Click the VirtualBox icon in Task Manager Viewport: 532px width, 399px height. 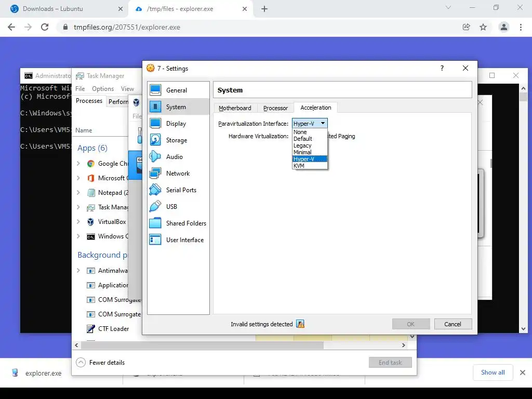click(x=90, y=221)
